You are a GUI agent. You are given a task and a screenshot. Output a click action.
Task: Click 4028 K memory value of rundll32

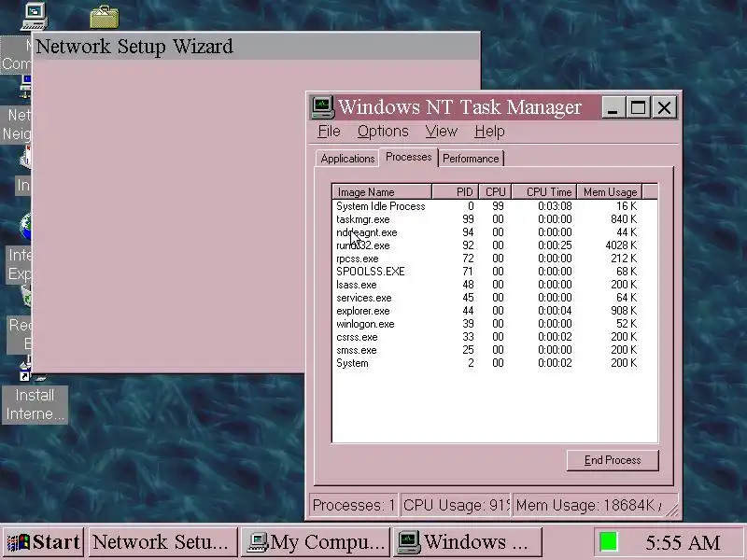[621, 245]
